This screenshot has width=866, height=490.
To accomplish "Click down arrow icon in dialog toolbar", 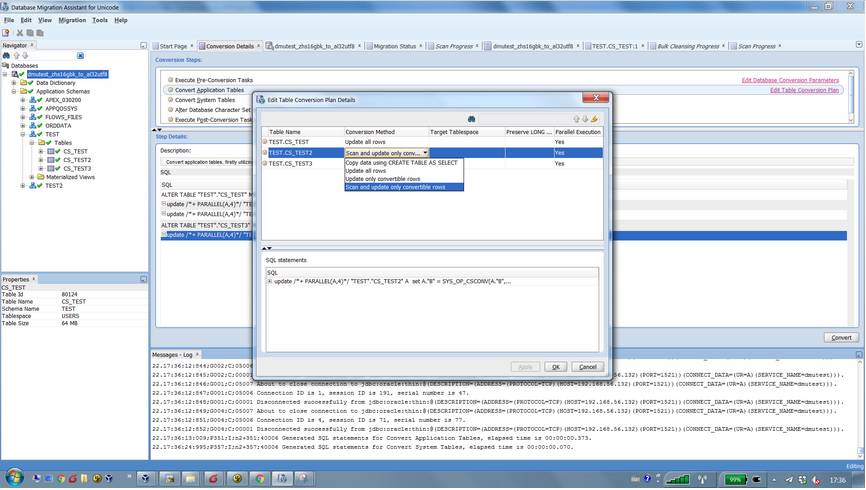I will (585, 119).
